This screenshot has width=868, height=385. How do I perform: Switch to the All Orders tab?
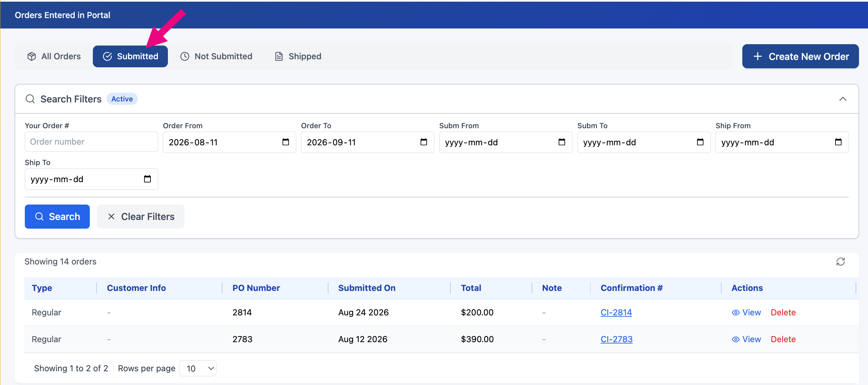pos(54,56)
